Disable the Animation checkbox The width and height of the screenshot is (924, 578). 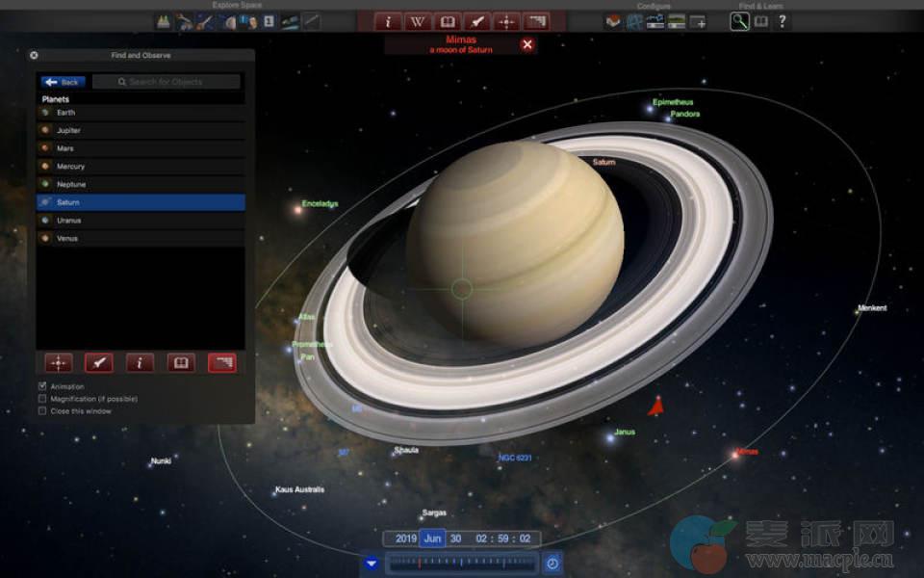click(x=42, y=386)
